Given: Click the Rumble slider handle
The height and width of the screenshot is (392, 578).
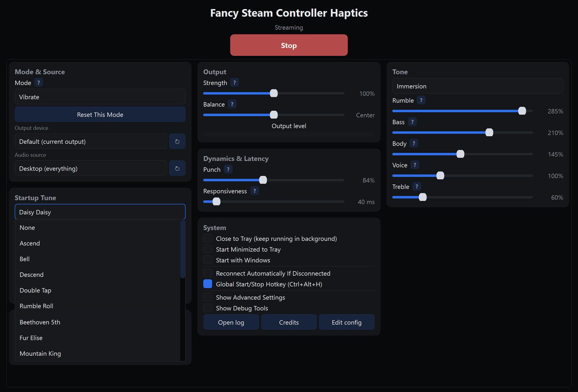Looking at the screenshot, I should [522, 111].
